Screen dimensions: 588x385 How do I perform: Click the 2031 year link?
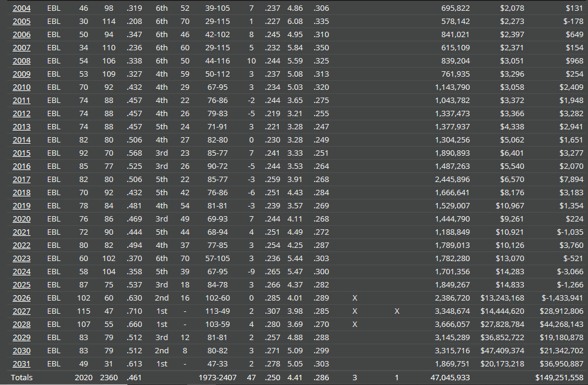(22, 363)
